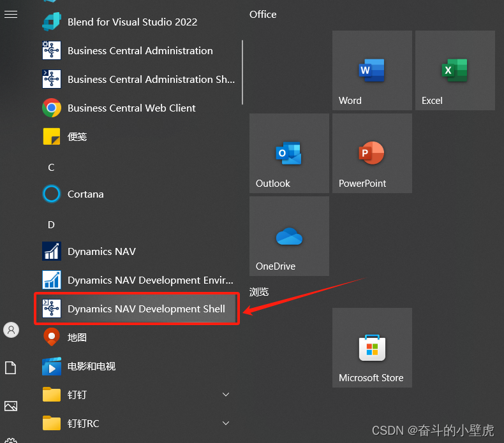Open the Pictures icon in sidebar

click(x=11, y=406)
